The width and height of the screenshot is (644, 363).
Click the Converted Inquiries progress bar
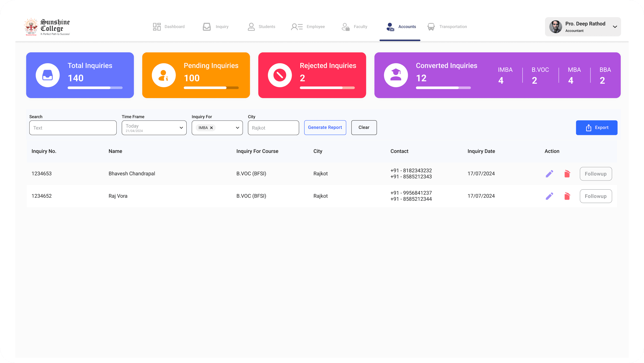(443, 88)
